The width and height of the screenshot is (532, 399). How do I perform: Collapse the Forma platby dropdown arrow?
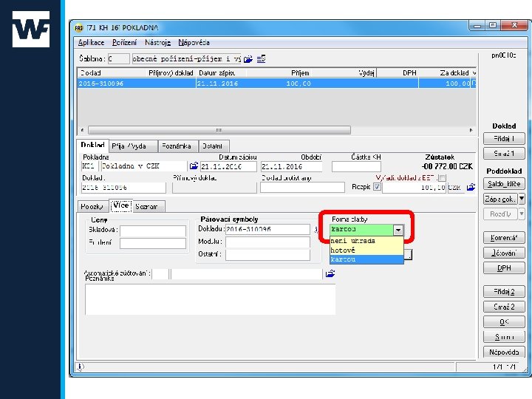click(x=398, y=230)
